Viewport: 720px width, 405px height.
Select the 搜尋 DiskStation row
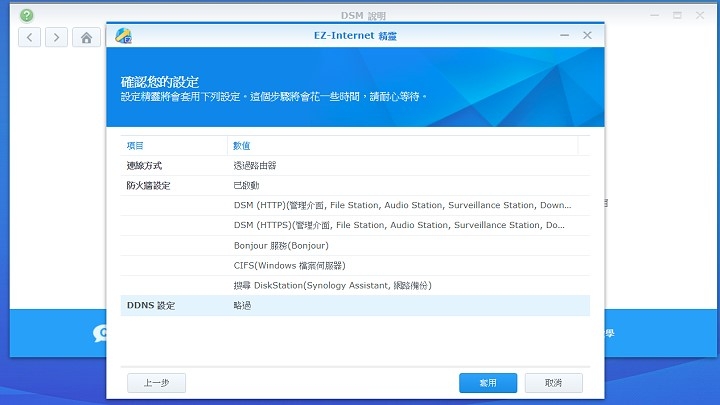click(x=355, y=286)
